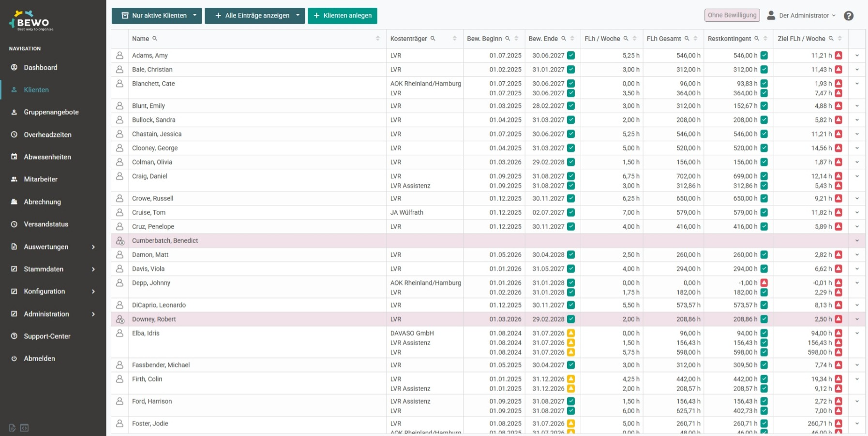The width and height of the screenshot is (868, 436).
Task: Click the bottom-left code icon
Action: pyautogui.click(x=24, y=428)
